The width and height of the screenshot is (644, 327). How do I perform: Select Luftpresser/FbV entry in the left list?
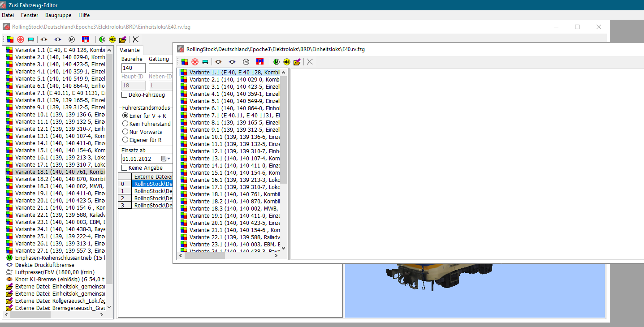55,272
